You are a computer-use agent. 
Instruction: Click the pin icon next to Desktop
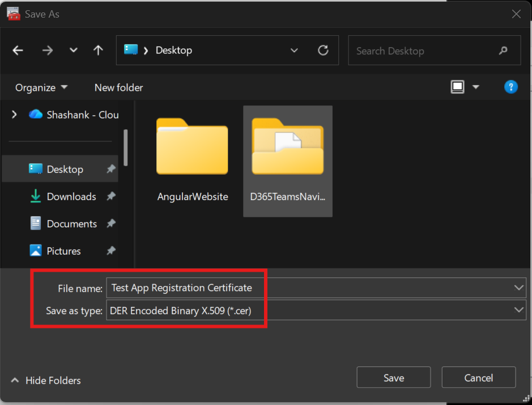110,169
